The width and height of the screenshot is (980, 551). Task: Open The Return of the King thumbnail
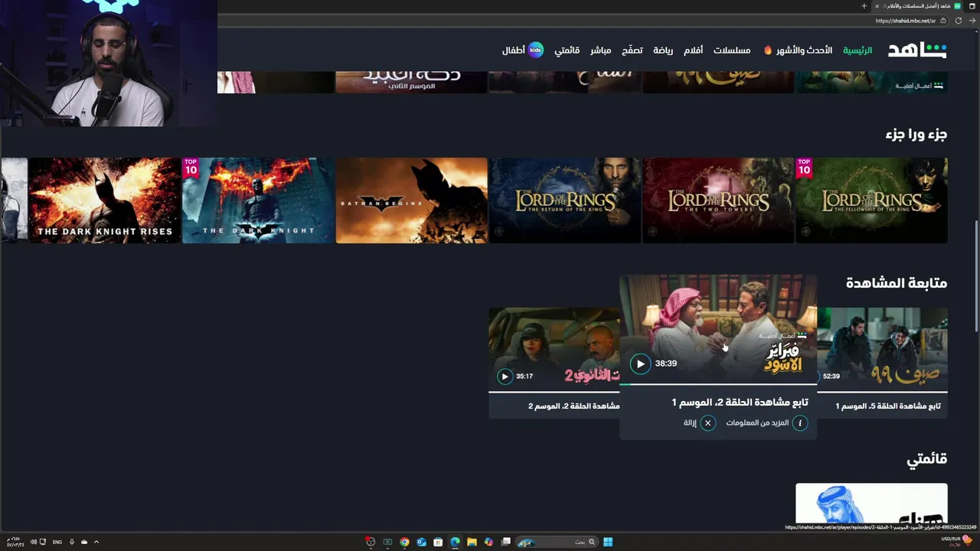564,201
